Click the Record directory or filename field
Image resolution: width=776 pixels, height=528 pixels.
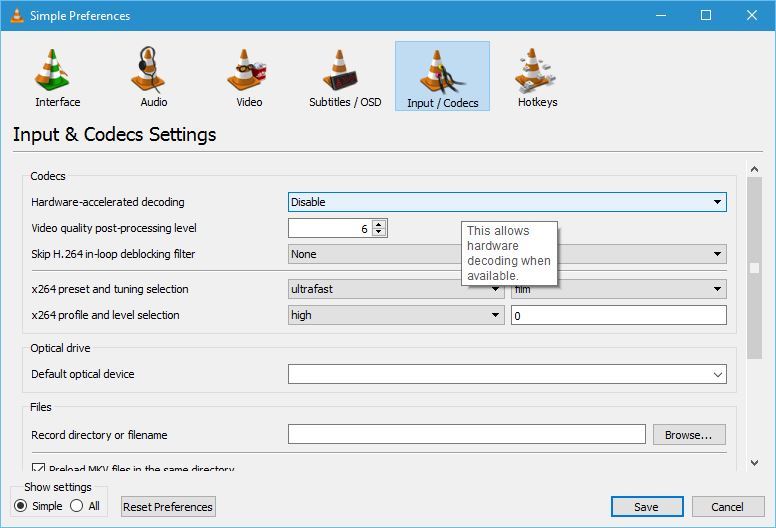[x=467, y=434]
